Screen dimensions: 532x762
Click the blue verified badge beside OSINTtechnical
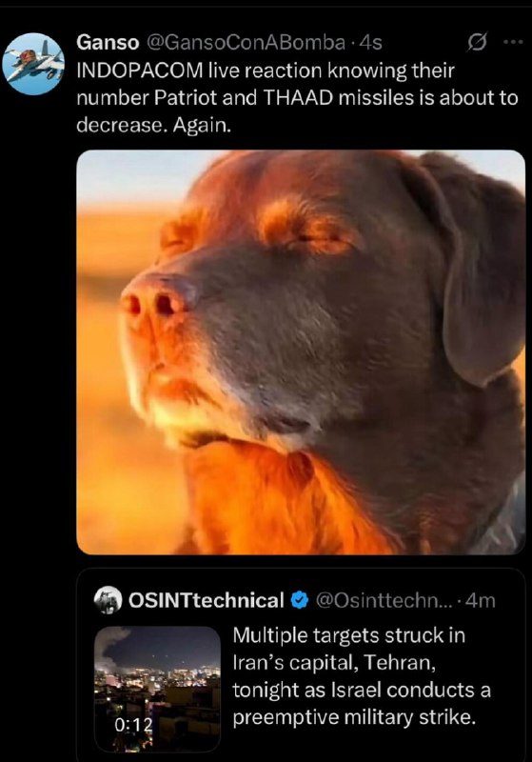300,601
